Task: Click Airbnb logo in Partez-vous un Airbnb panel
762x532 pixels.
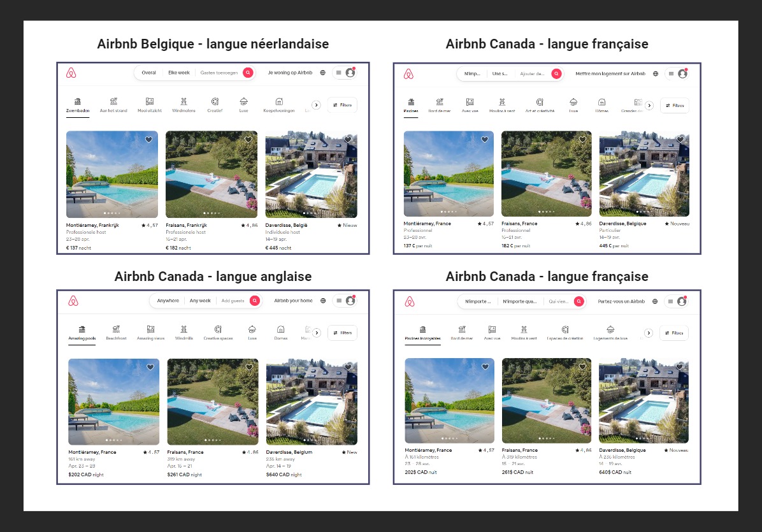Action: click(x=410, y=301)
